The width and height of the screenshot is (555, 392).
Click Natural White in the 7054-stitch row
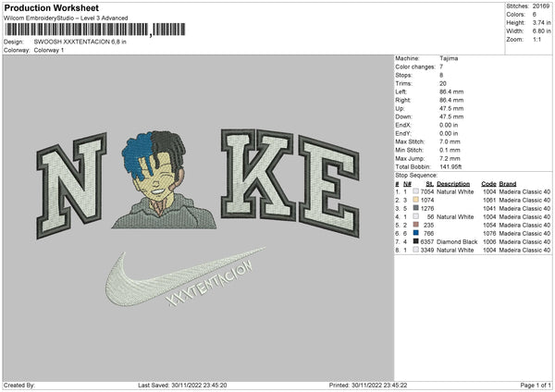click(455, 191)
